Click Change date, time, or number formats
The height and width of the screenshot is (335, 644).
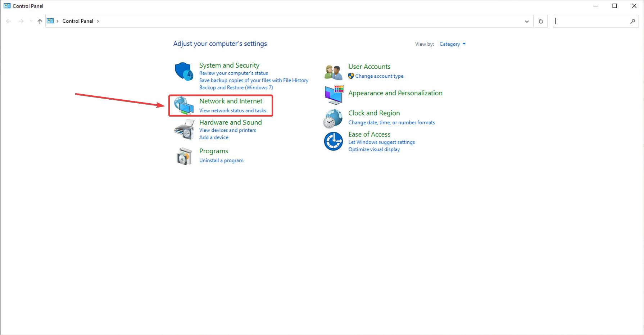tap(391, 122)
